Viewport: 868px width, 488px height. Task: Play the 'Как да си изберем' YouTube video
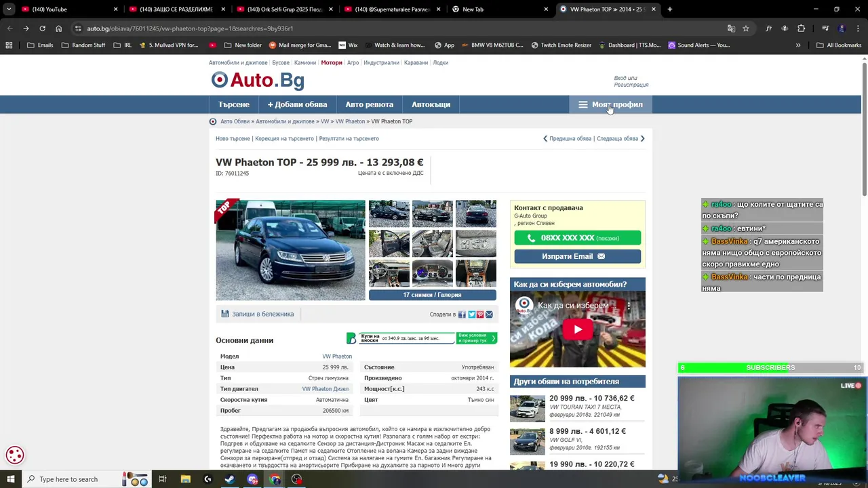(x=578, y=329)
